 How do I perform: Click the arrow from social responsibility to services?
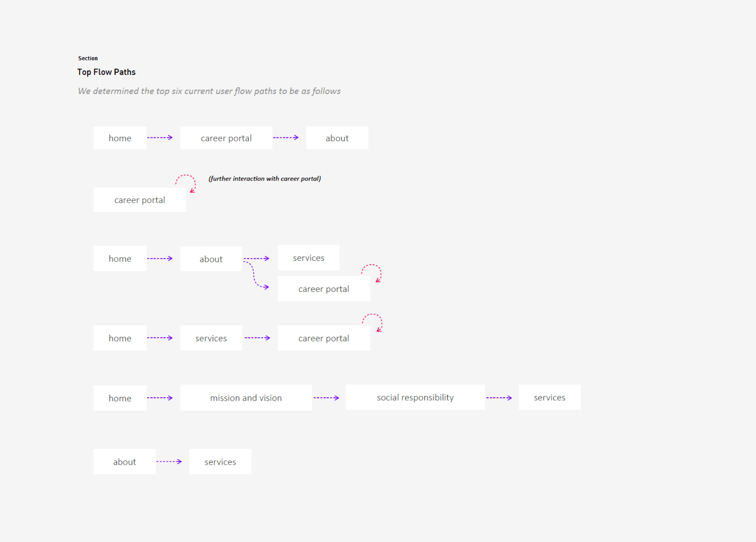(499, 398)
